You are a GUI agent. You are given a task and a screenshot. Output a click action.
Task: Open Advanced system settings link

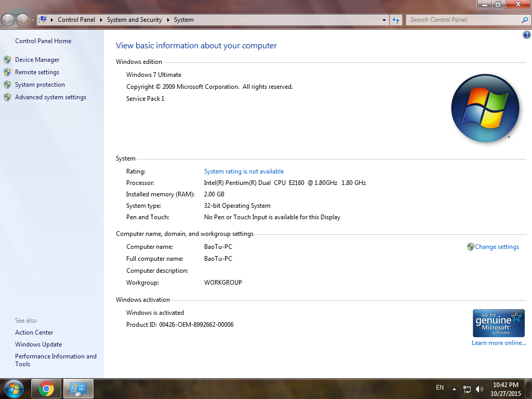pyautogui.click(x=50, y=97)
